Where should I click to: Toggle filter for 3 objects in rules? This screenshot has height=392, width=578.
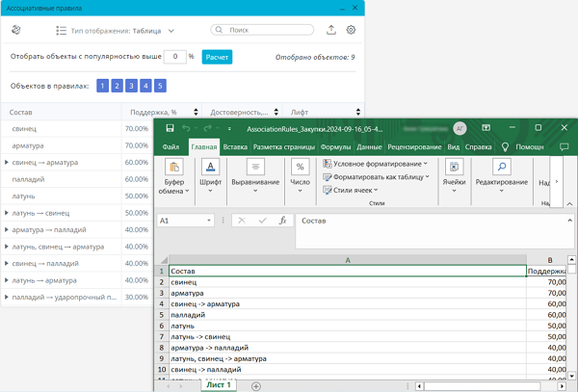(132, 87)
